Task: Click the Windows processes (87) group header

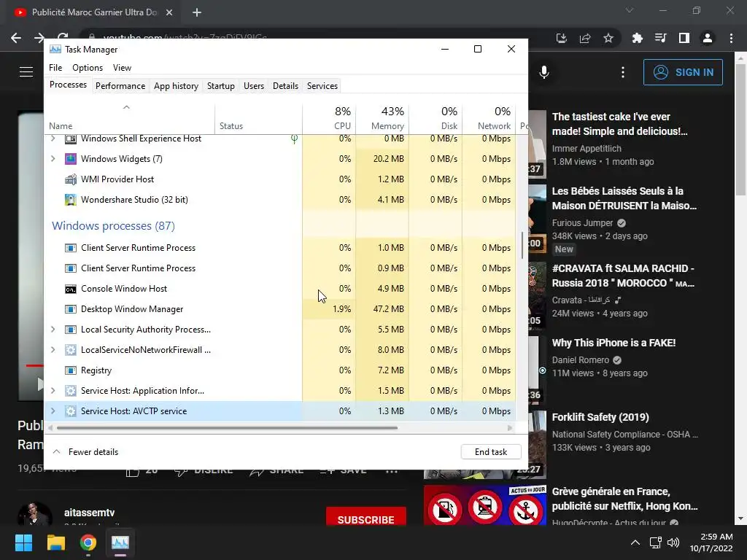Action: click(x=113, y=226)
